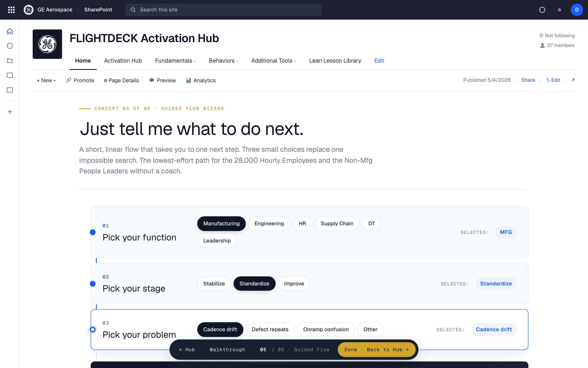Click the FLIGHTDECK Activation Hub title
Image resolution: width=588 pixels, height=368 pixels.
(144, 38)
